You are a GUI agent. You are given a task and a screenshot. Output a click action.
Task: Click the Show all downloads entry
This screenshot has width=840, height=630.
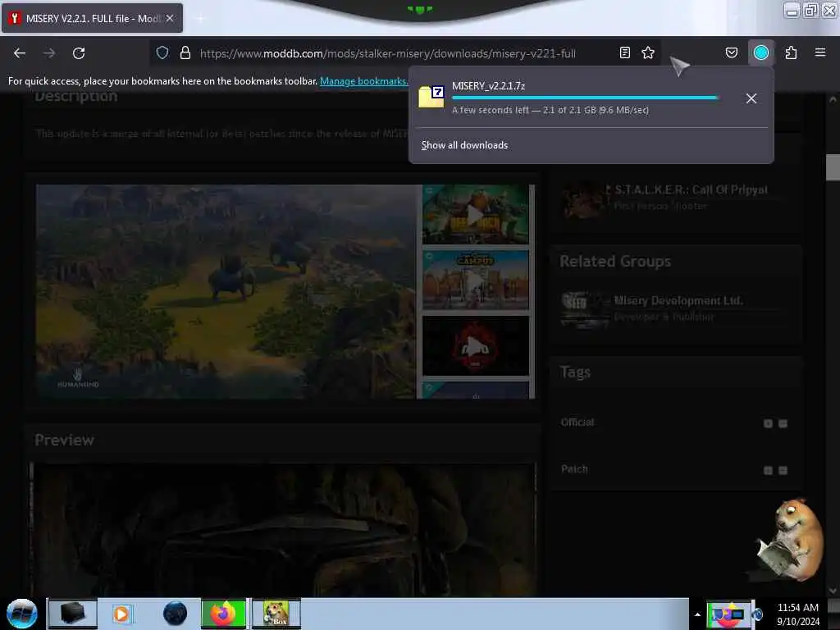coord(464,145)
